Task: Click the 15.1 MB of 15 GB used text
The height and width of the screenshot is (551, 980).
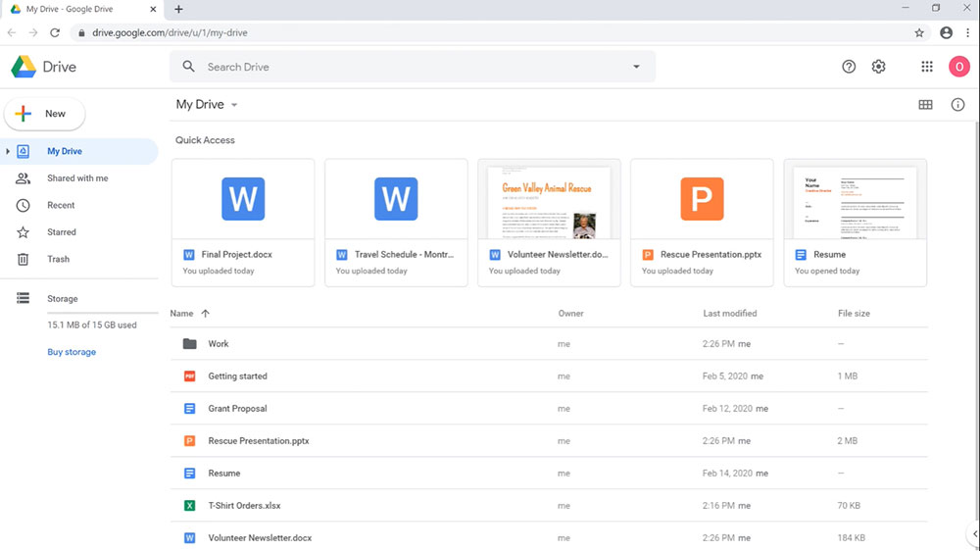Action: (92, 326)
